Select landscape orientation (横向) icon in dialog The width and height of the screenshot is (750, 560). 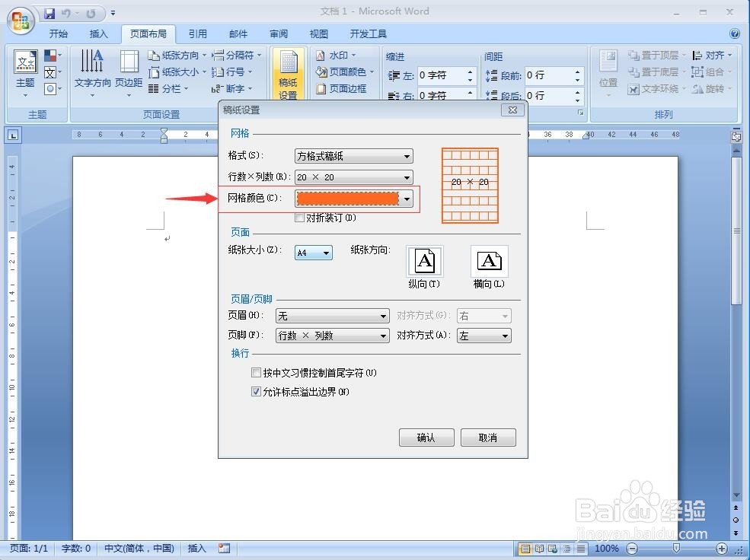(490, 262)
